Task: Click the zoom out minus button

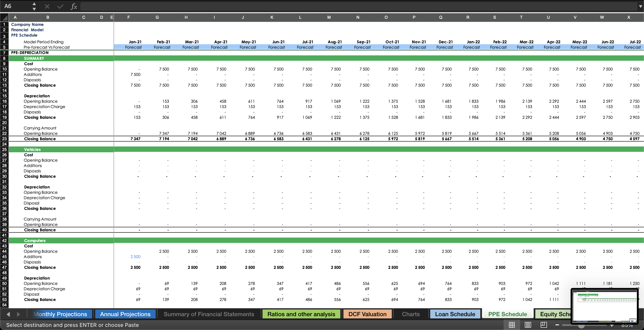Action: coord(557,325)
